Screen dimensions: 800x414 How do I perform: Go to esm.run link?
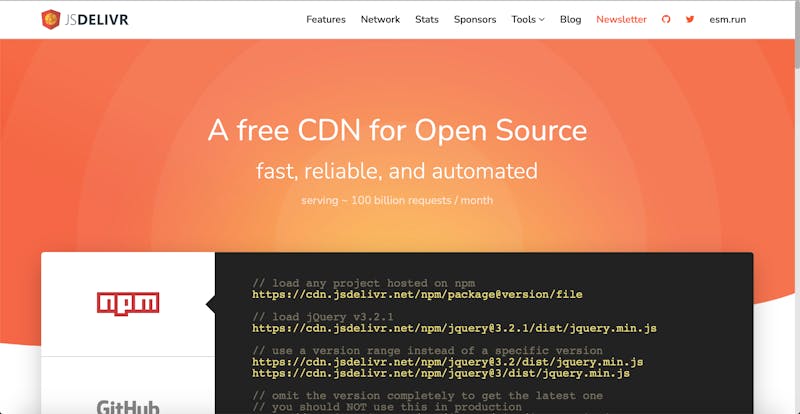click(728, 19)
